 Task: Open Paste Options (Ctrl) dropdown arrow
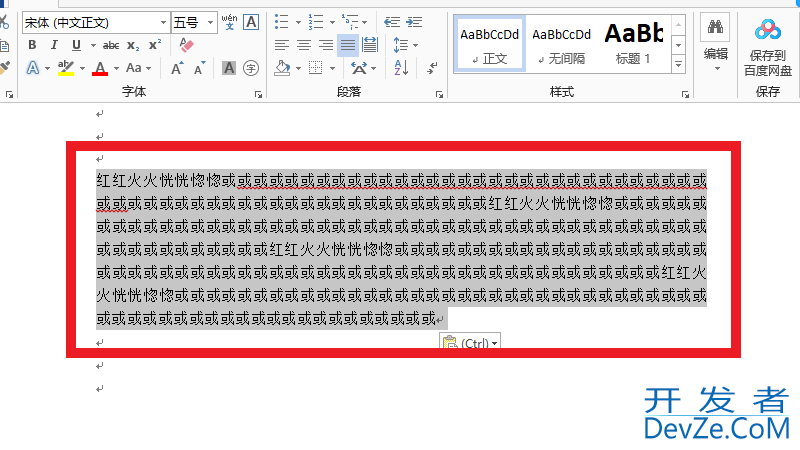coord(494,343)
